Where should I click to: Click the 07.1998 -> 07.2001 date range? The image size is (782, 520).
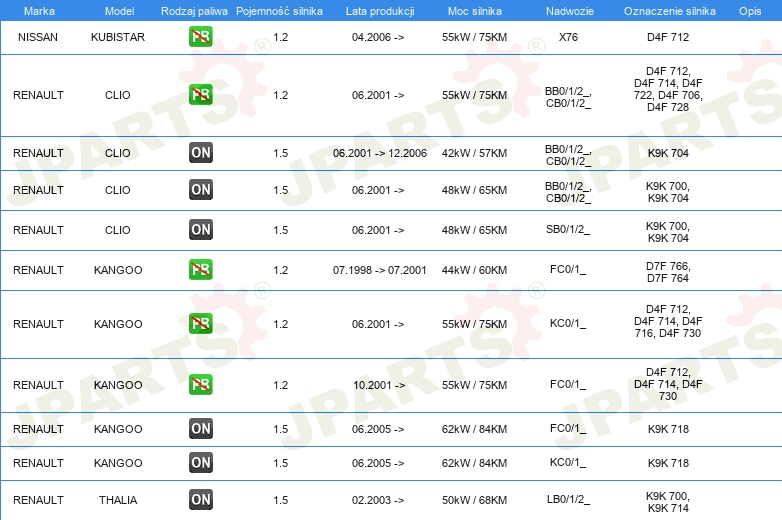coord(380,270)
